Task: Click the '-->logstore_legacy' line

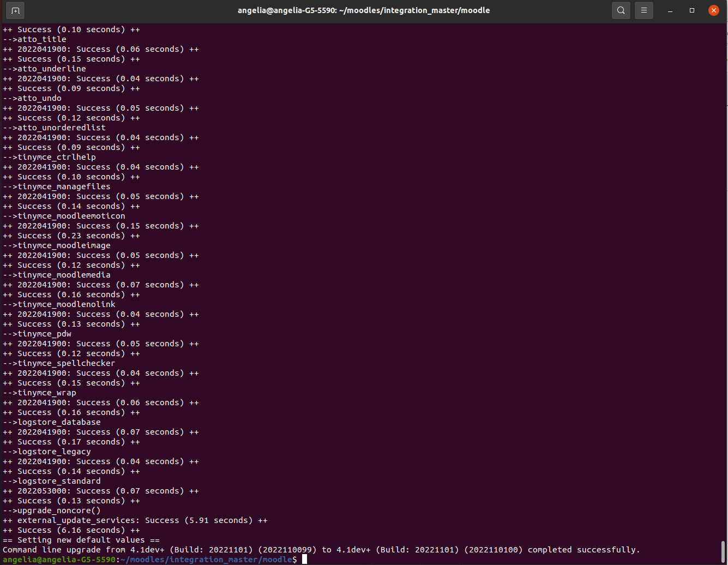Action: (47, 452)
